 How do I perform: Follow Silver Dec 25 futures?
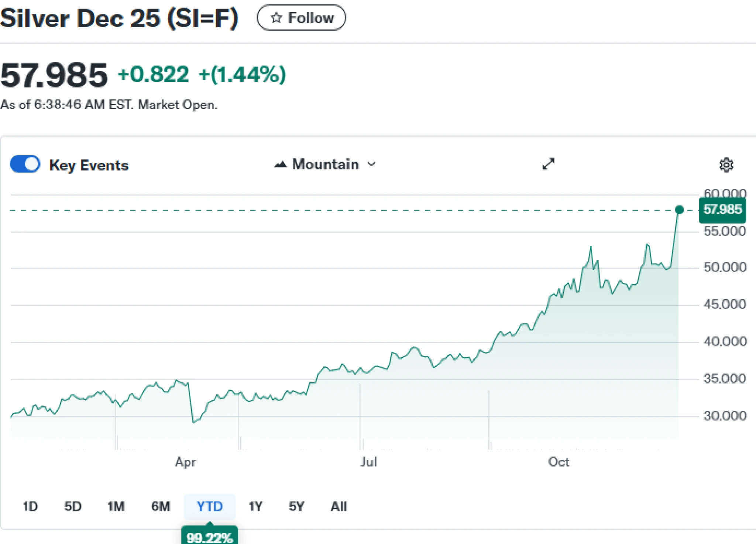301,18
